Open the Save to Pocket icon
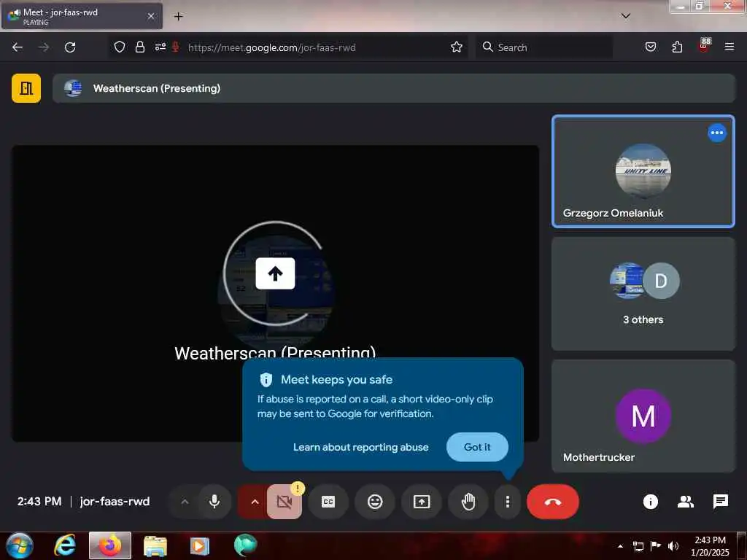747x560 pixels. point(650,47)
